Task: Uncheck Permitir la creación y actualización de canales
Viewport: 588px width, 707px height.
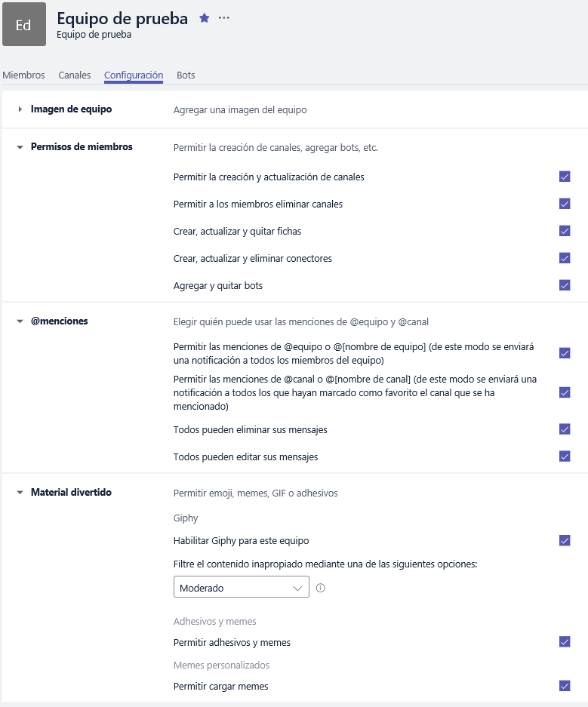Action: pyautogui.click(x=565, y=177)
